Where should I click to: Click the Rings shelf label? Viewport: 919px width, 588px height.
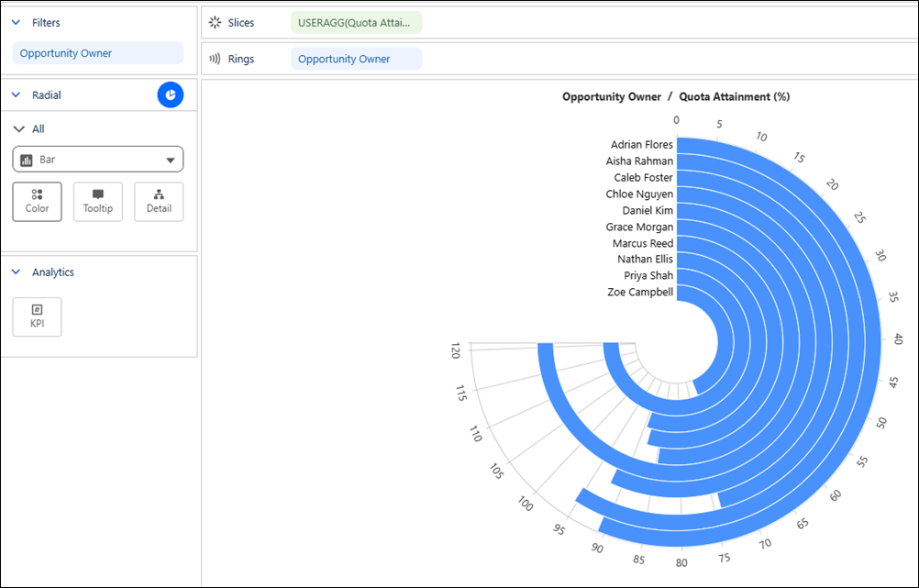pos(241,60)
